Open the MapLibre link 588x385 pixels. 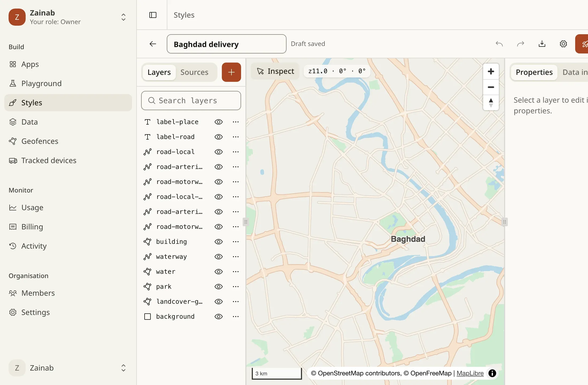tap(470, 373)
